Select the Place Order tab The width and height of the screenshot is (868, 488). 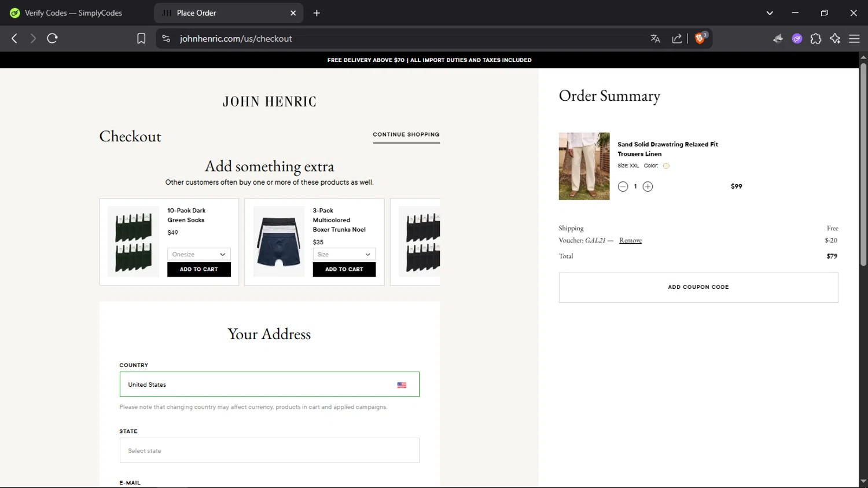[229, 13]
